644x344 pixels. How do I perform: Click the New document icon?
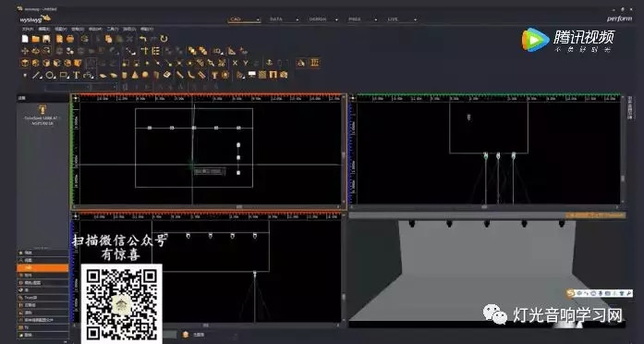pos(25,39)
